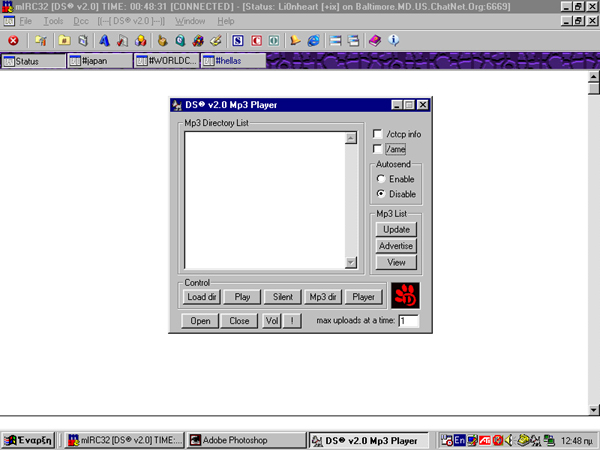Click the orange bell notify toolbar icon
The height and width of the screenshot is (450, 600).
[295, 41]
